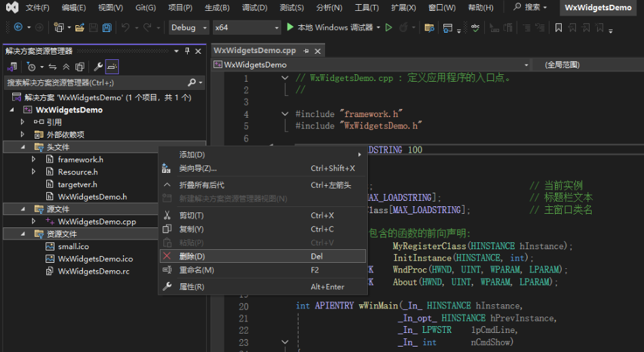
Task: Click the Undo toolbar icon
Action: 125,27
